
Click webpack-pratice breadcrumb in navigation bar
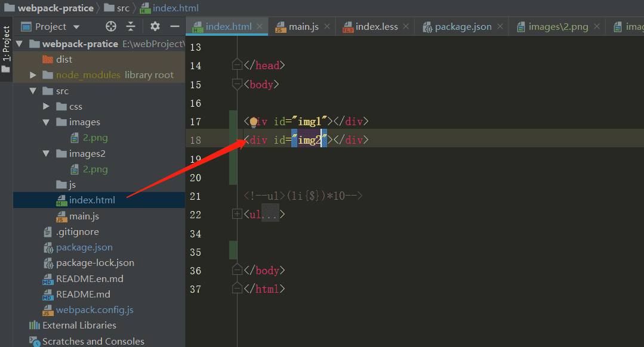[49, 8]
